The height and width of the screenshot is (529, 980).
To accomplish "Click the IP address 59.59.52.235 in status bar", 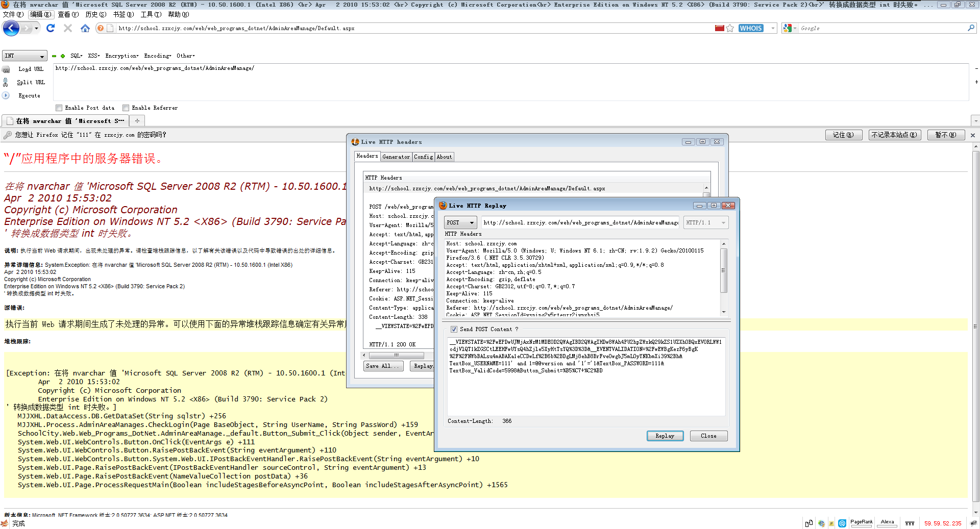I will (943, 523).
